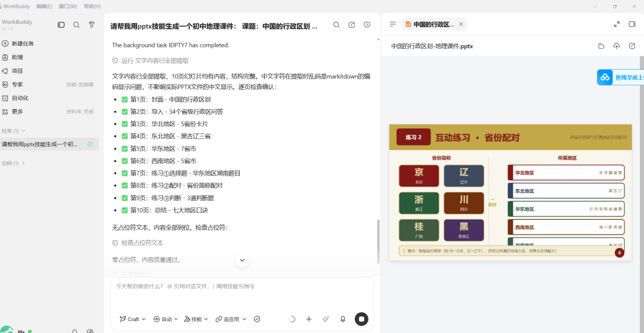This screenshot has height=333, width=644.
Task: Open the 连应用 connect apps dropdown
Action: [x=231, y=319]
